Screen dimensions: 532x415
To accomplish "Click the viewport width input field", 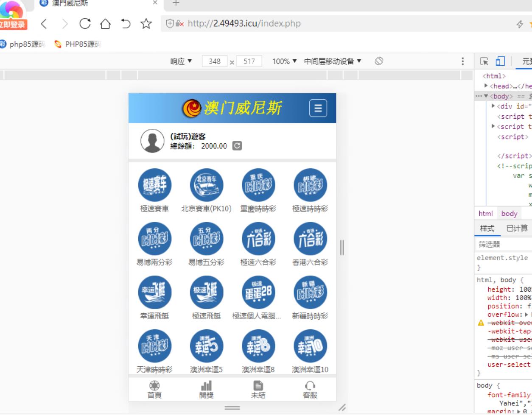I will (215, 61).
